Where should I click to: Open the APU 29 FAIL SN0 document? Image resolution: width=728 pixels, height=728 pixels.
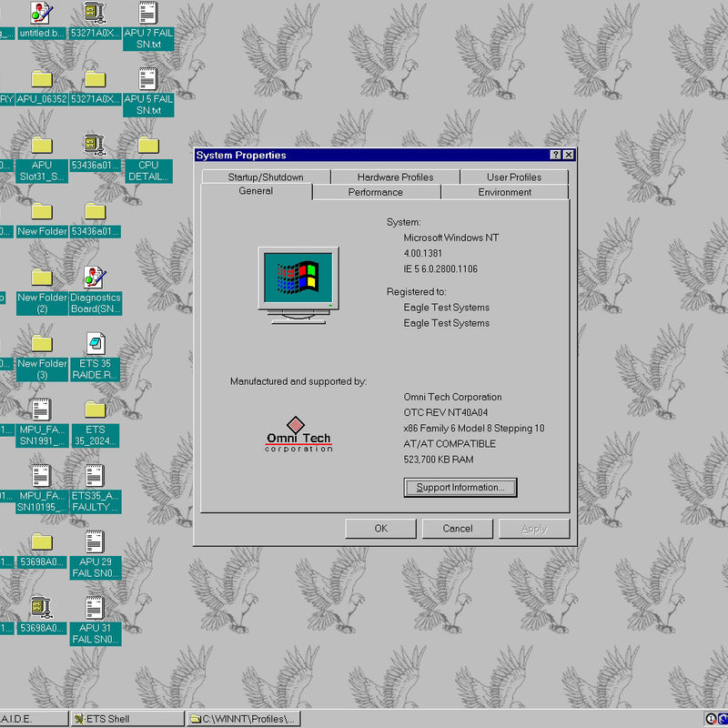pos(95,541)
